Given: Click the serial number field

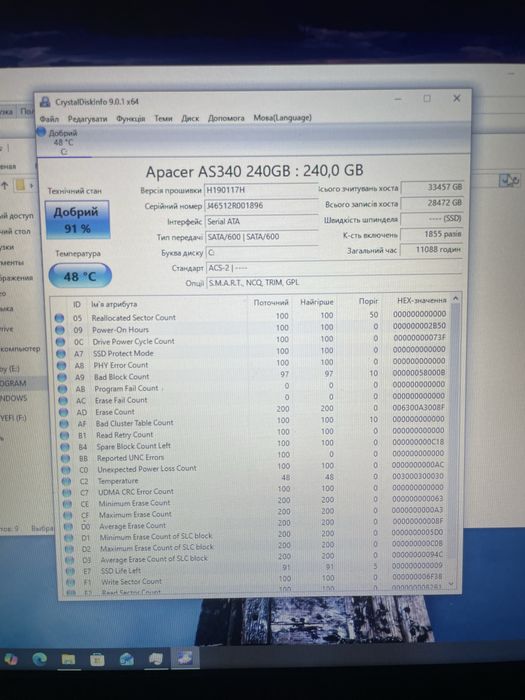Looking at the screenshot, I should pos(261,206).
